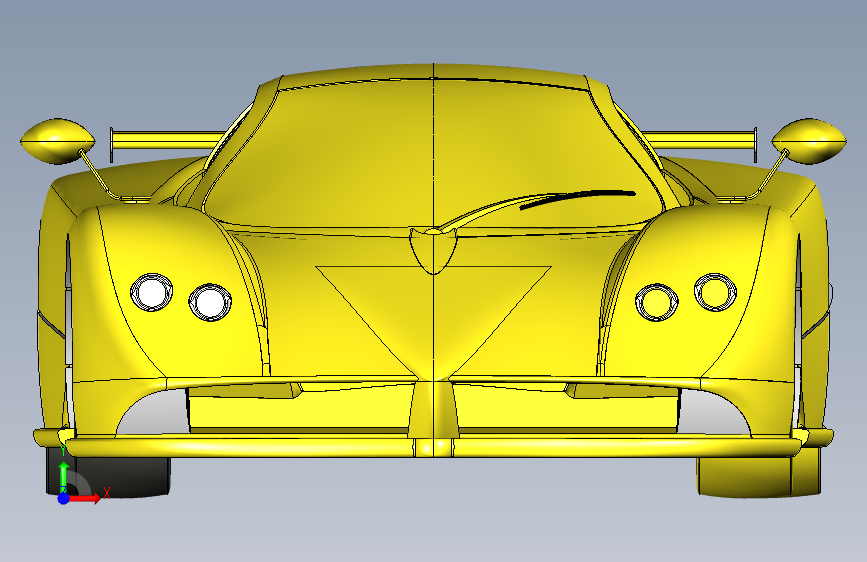Select the yellow front tire

coord(759,477)
